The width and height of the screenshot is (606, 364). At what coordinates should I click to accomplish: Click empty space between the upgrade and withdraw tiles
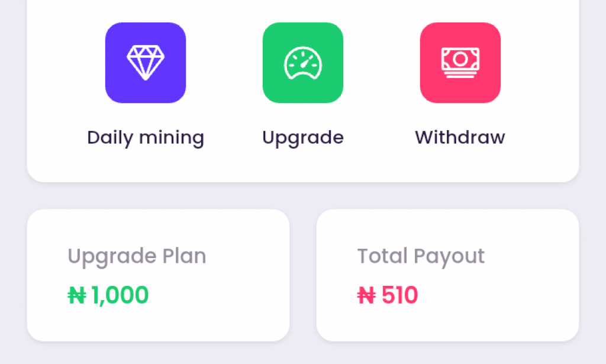pyautogui.click(x=382, y=63)
